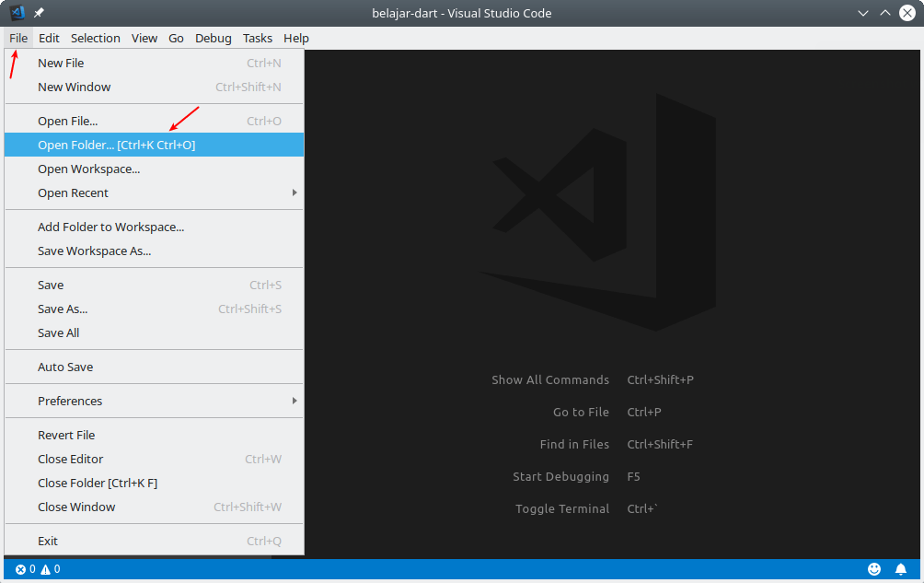Image resolution: width=924 pixels, height=583 pixels.
Task: Select Close Folder menu item
Action: 154,483
